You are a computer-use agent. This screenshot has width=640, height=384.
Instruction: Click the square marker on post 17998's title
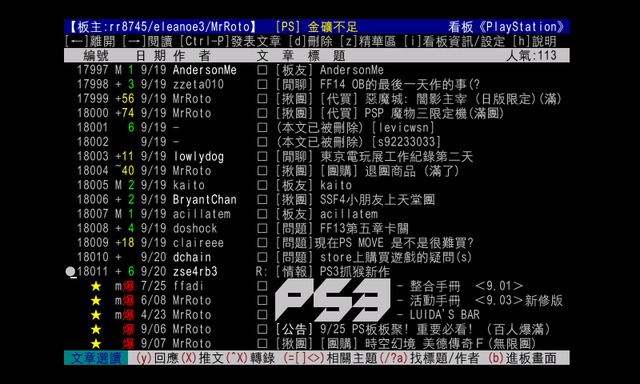262,84
